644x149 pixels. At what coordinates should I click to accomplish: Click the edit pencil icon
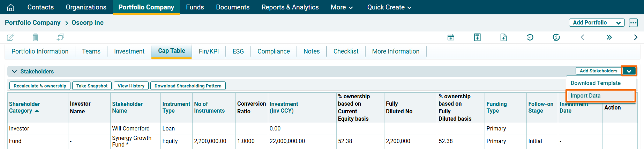[x=11, y=37]
